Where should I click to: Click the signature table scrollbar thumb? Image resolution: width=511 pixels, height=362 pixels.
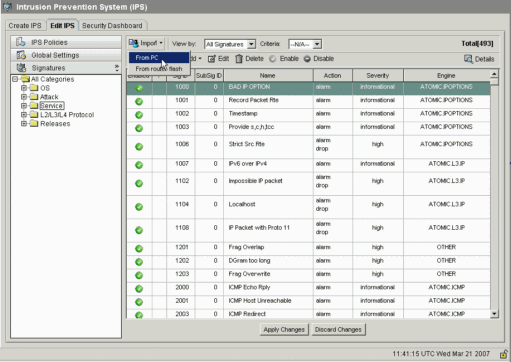coord(494,82)
